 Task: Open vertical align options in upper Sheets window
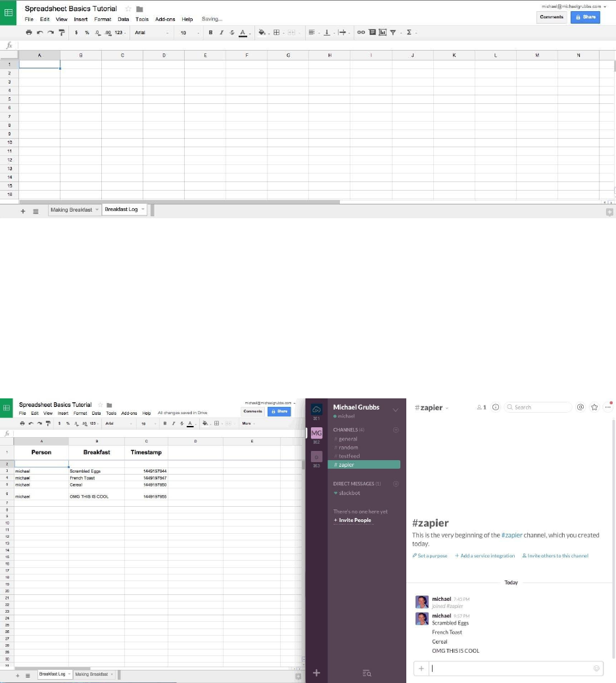click(327, 32)
